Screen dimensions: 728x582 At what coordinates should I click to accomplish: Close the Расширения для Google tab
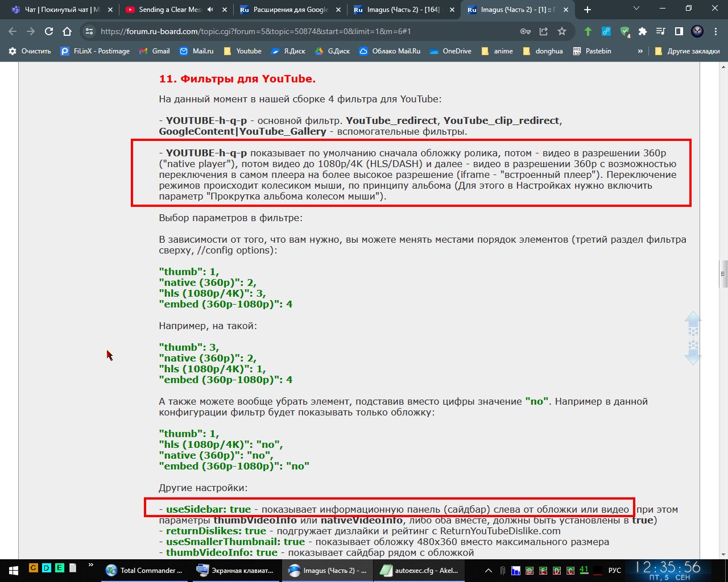[338, 10]
